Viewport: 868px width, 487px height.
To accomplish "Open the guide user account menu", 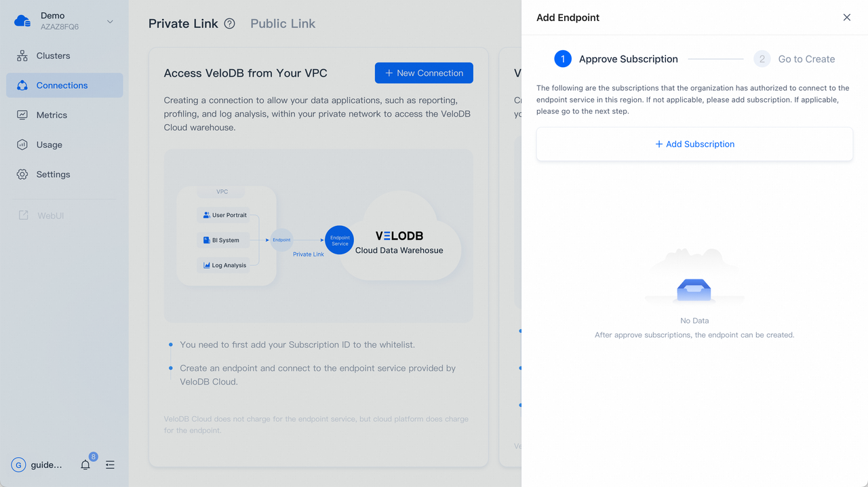I will 37,465.
